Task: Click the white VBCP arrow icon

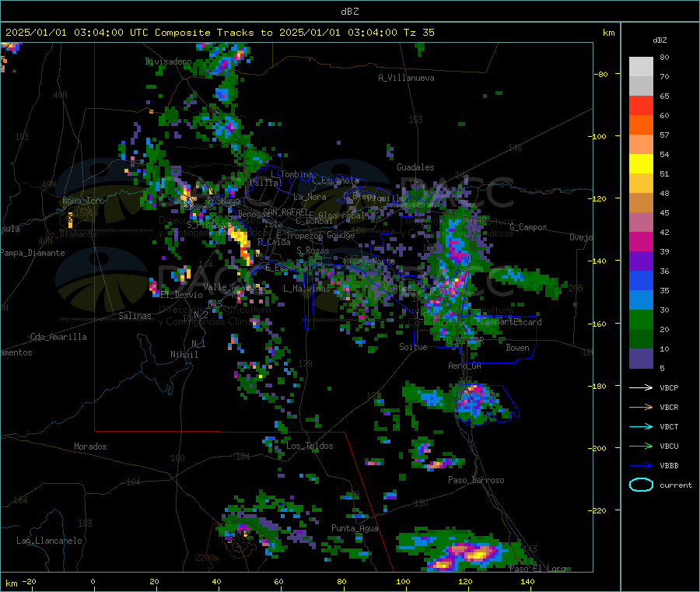Action: coord(641,387)
